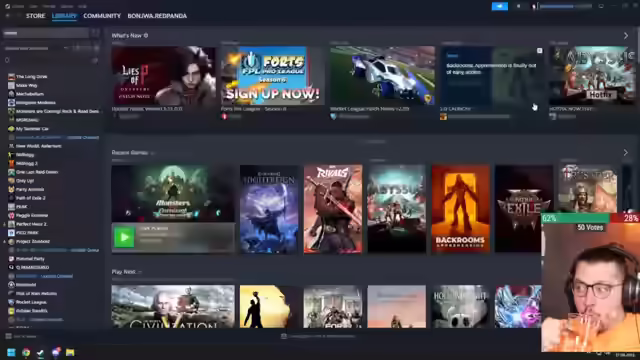Open File Explorer from the taskbar
The width and height of the screenshot is (640, 360).
click(70, 352)
